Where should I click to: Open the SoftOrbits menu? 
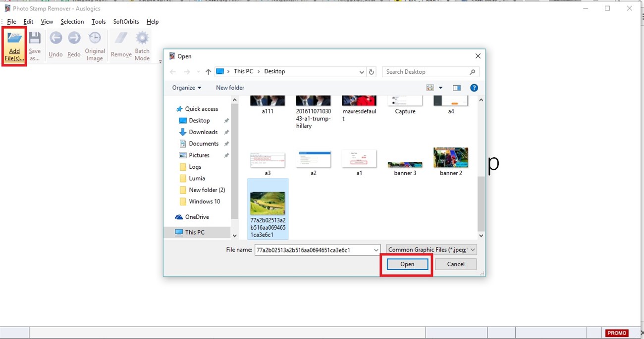[126, 22]
